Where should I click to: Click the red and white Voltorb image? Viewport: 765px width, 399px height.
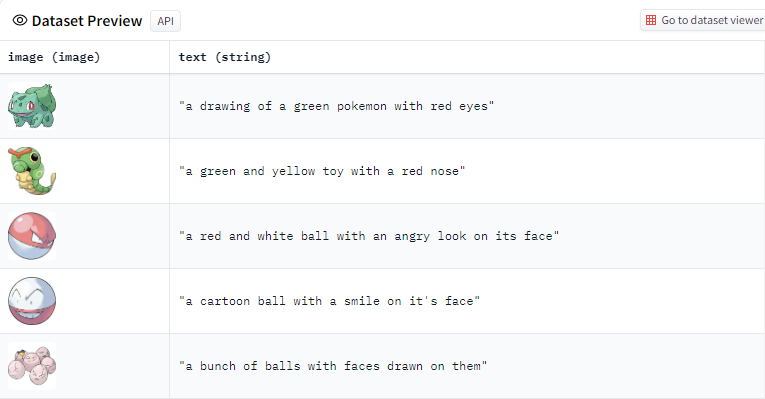click(x=32, y=236)
